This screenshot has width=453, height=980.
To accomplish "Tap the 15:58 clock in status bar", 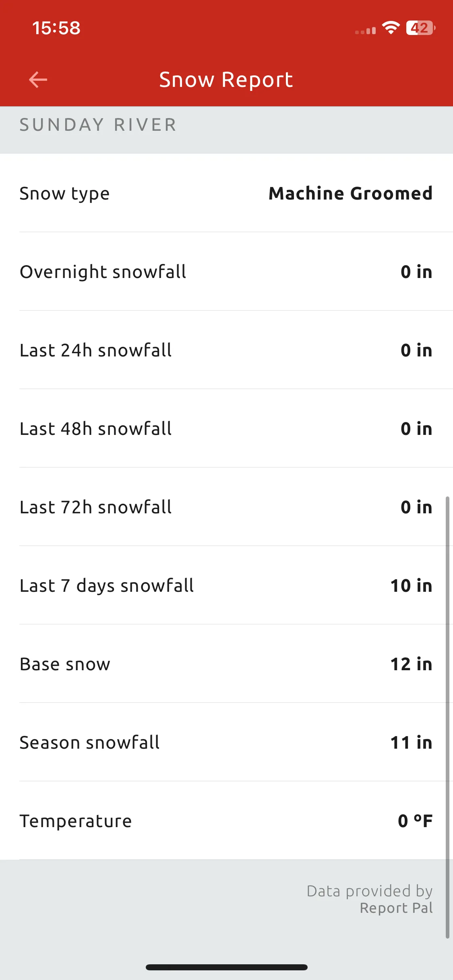I will [56, 28].
